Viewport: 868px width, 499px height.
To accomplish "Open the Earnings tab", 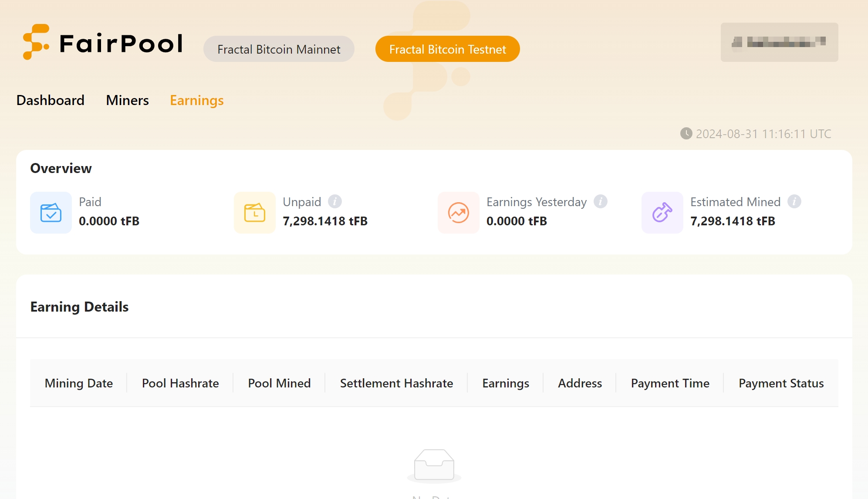I will tap(196, 100).
